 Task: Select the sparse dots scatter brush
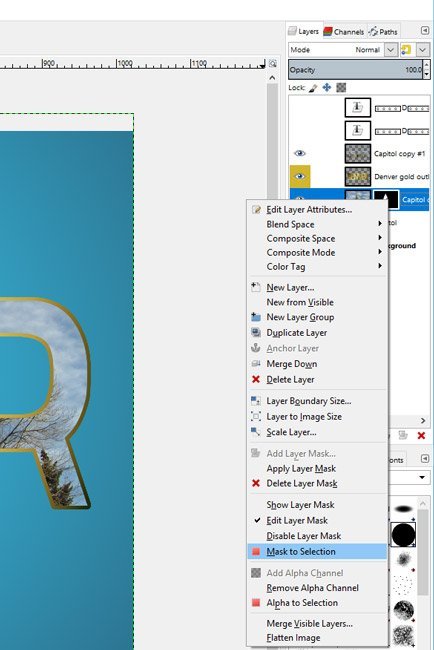pyautogui.click(x=403, y=585)
